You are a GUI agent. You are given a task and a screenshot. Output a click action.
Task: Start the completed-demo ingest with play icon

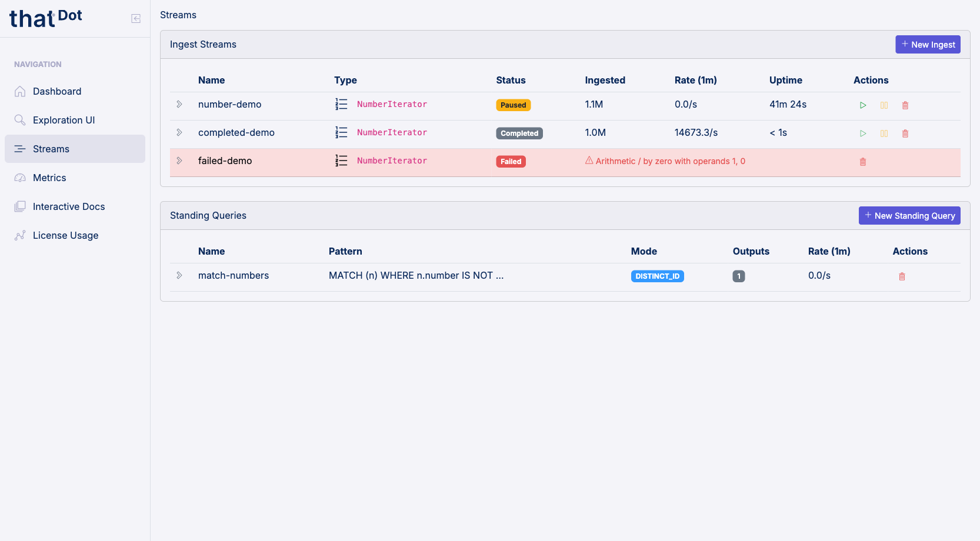click(863, 133)
